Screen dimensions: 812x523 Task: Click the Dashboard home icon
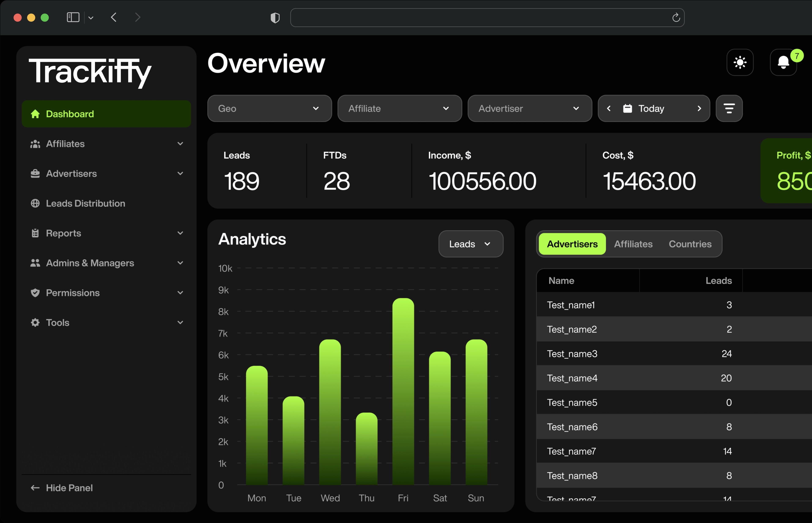tap(35, 114)
